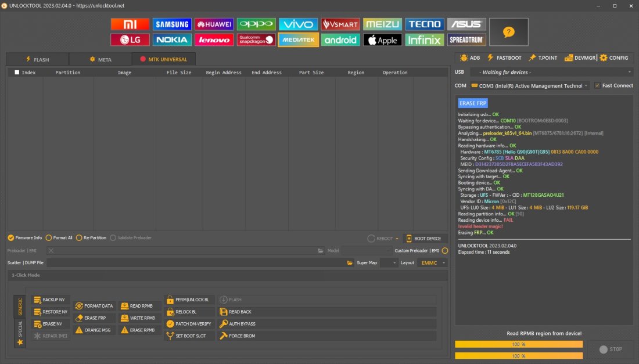Open the Android generic section
639x364 pixels.
pyautogui.click(x=340, y=40)
